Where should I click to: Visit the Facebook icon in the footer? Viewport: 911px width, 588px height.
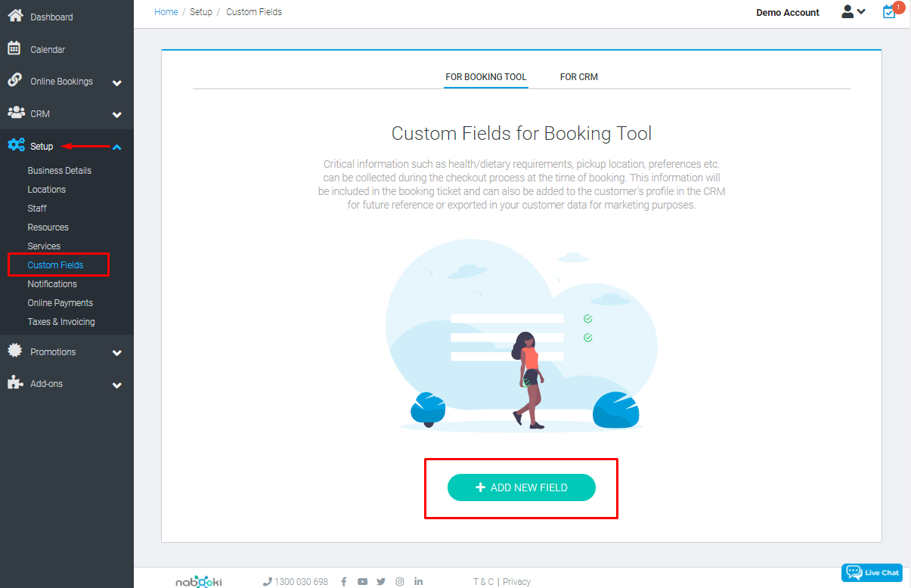click(344, 581)
